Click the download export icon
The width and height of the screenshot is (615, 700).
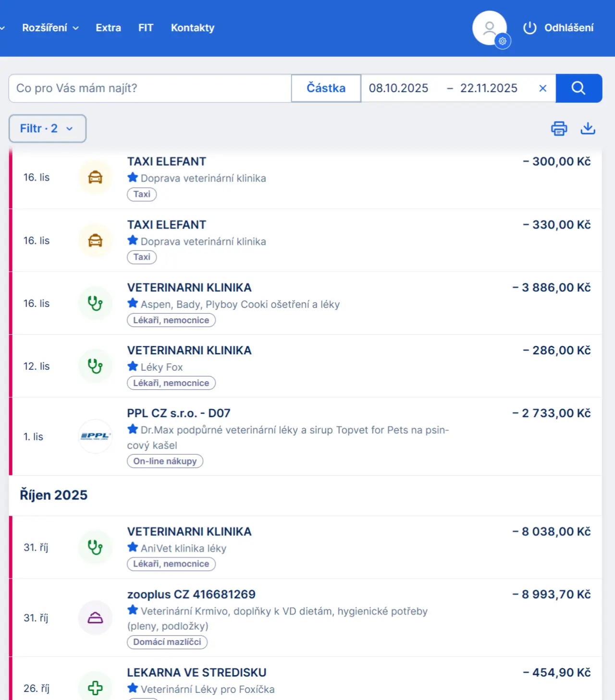(x=588, y=128)
